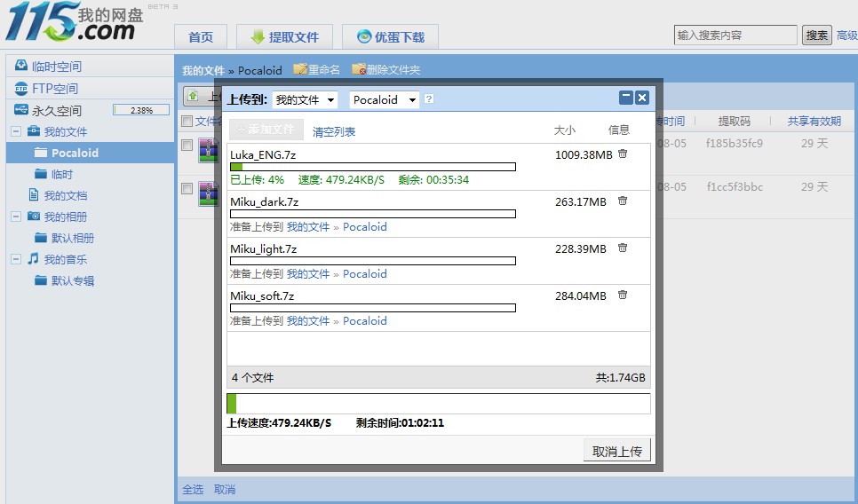
Task: Open the 首页 tab
Action: (x=201, y=36)
